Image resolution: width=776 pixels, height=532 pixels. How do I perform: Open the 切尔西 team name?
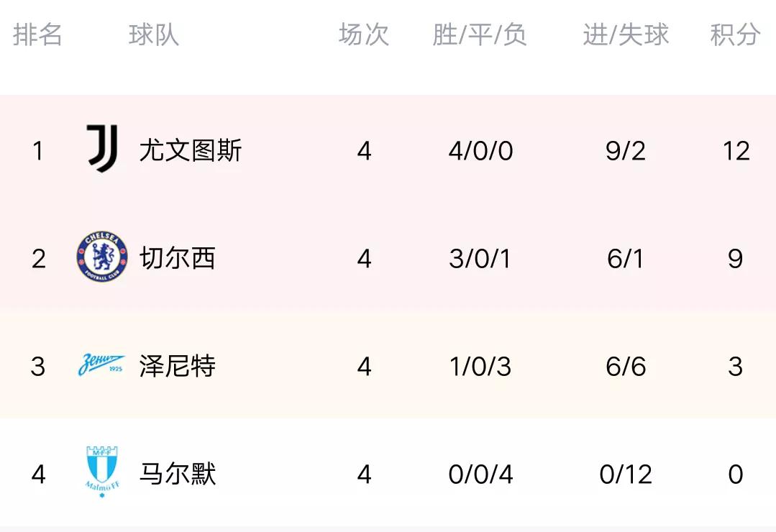(178, 259)
